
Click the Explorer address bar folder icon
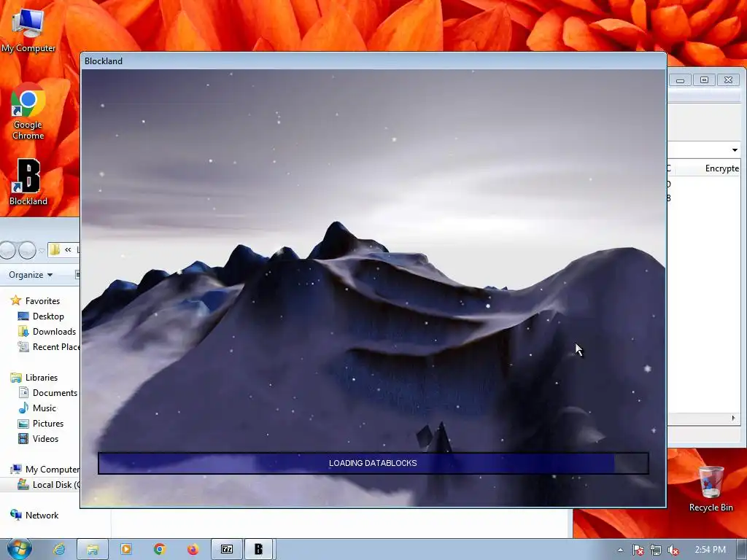pyautogui.click(x=55, y=250)
